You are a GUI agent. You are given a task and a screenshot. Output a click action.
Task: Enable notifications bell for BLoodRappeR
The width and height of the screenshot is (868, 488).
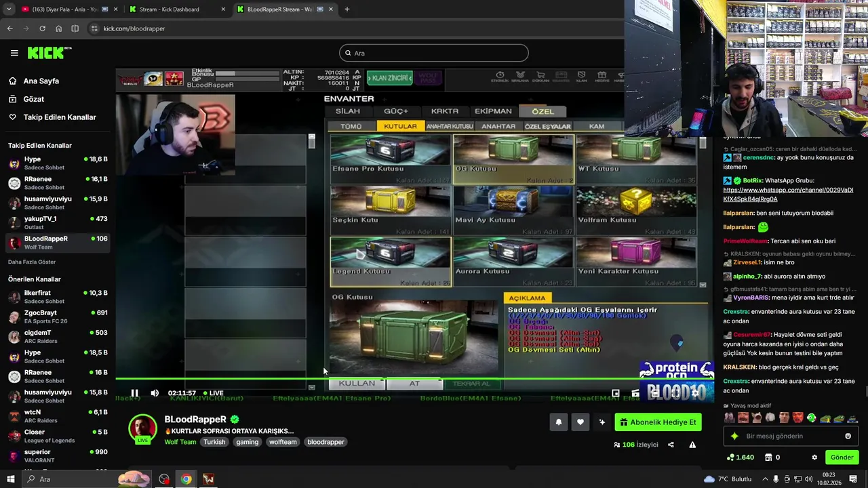(559, 422)
